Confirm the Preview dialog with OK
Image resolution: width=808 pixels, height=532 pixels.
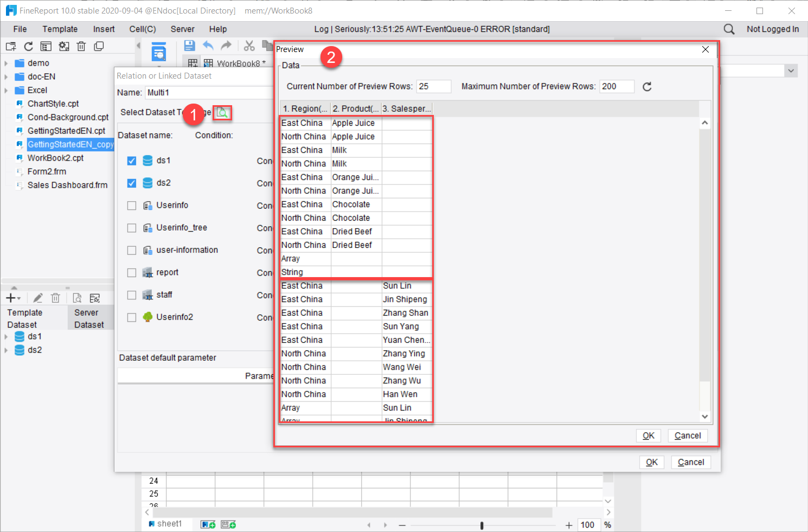point(649,435)
